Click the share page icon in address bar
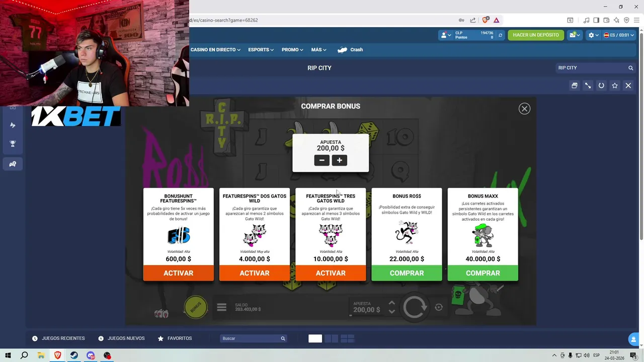The width and height of the screenshot is (644, 362). pos(473,20)
